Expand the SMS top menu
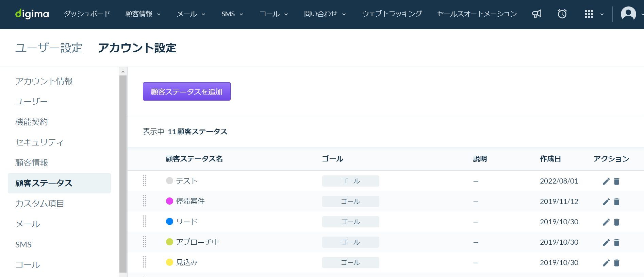 232,14
